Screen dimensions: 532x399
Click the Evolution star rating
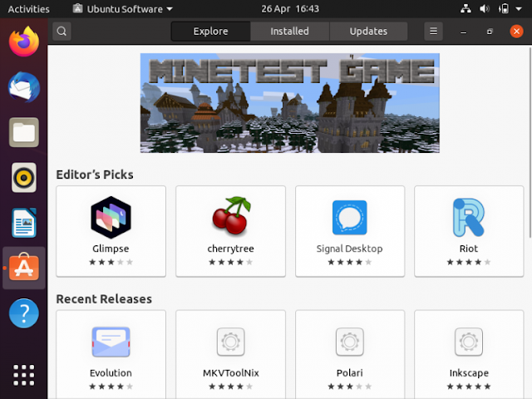tap(111, 387)
